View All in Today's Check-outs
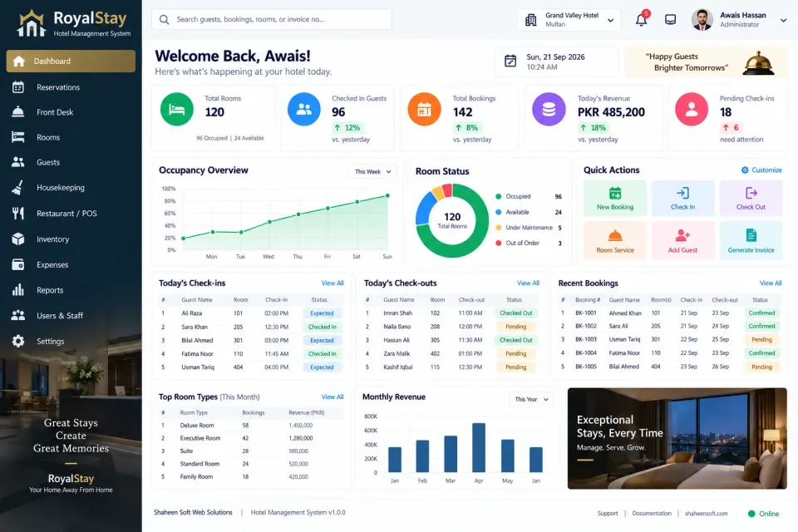Screen dimensions: 798x532 pyautogui.click(x=529, y=283)
